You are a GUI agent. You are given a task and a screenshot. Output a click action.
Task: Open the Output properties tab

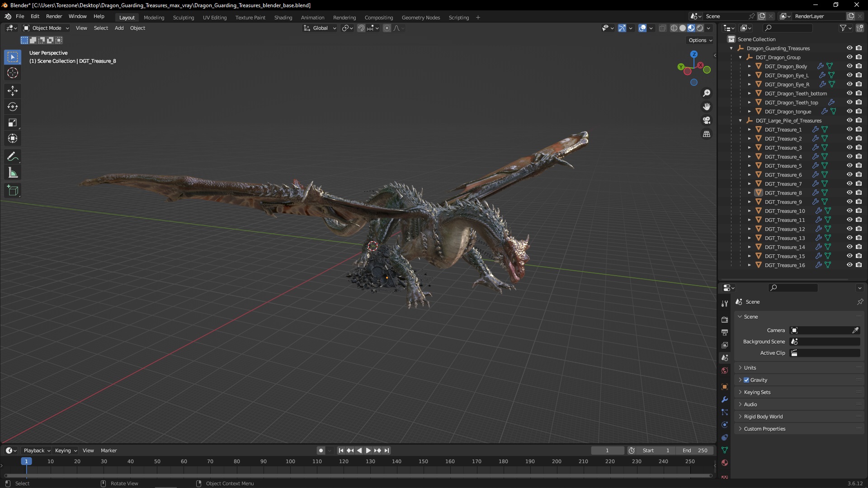[725, 332]
